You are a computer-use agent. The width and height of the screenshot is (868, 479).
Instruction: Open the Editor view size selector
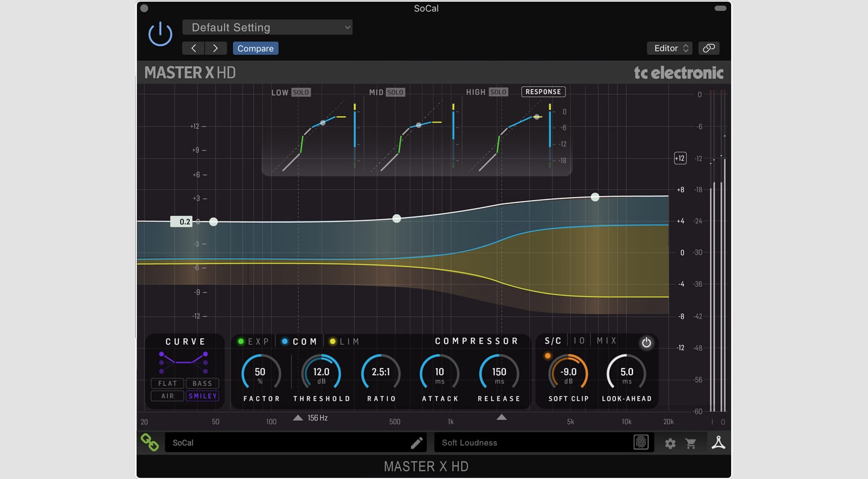click(669, 48)
